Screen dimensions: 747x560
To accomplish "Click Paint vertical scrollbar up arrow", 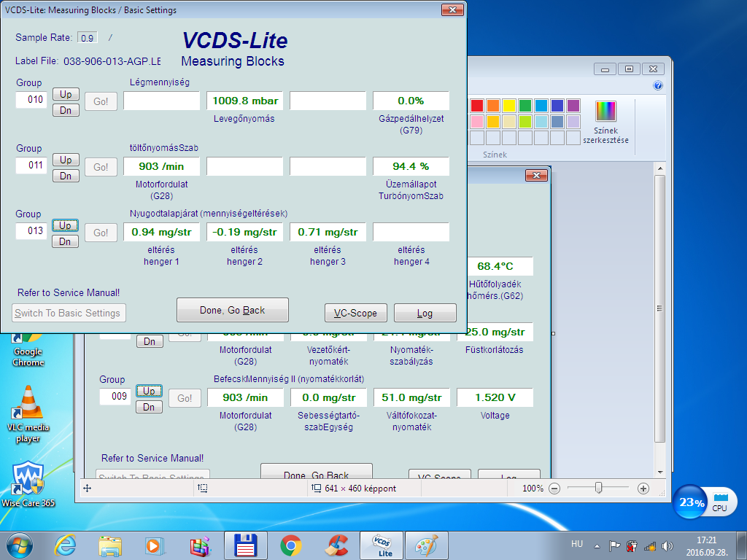I will click(x=659, y=168).
